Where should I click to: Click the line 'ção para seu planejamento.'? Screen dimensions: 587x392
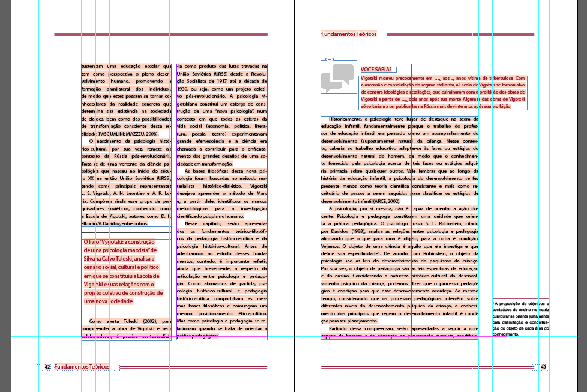tap(349, 321)
